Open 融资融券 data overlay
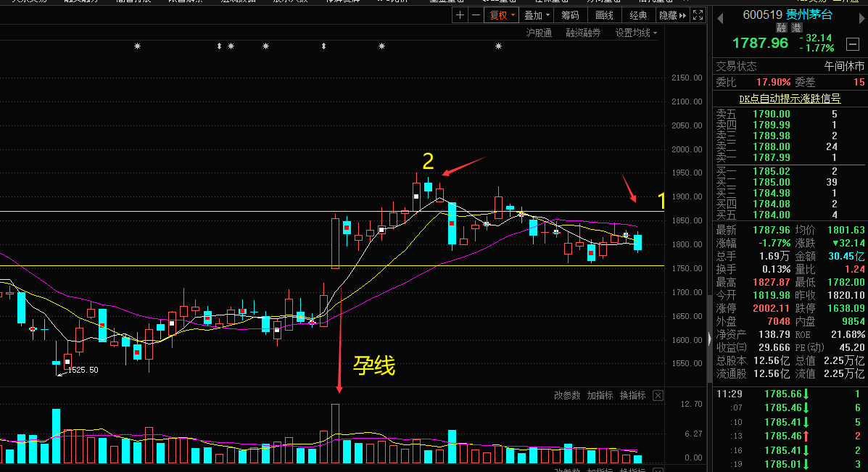The width and height of the screenshot is (868, 472). point(583,33)
